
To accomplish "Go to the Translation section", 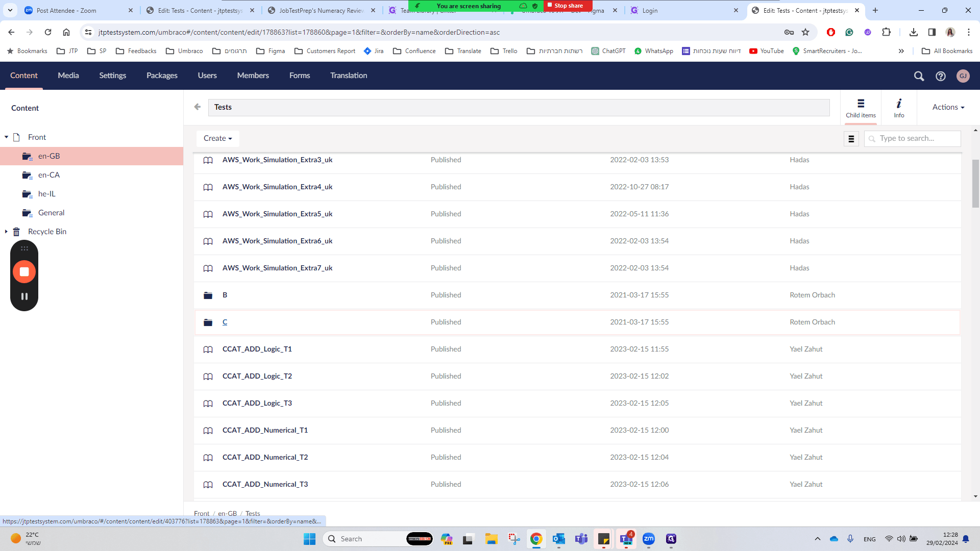I will 349,76.
